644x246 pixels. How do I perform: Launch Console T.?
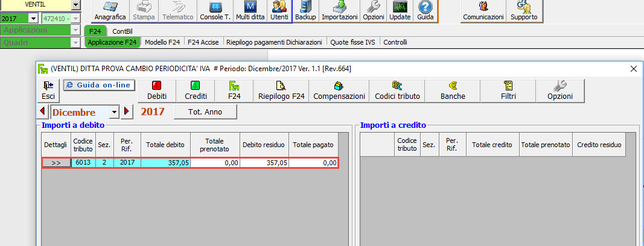pos(215,11)
